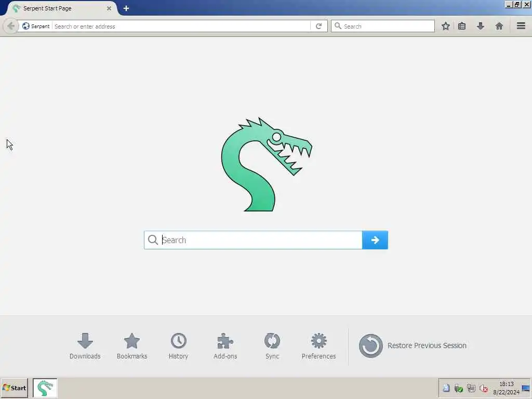532x399 pixels.
Task: Click the show desktop icon in tray
Action: pos(526,389)
